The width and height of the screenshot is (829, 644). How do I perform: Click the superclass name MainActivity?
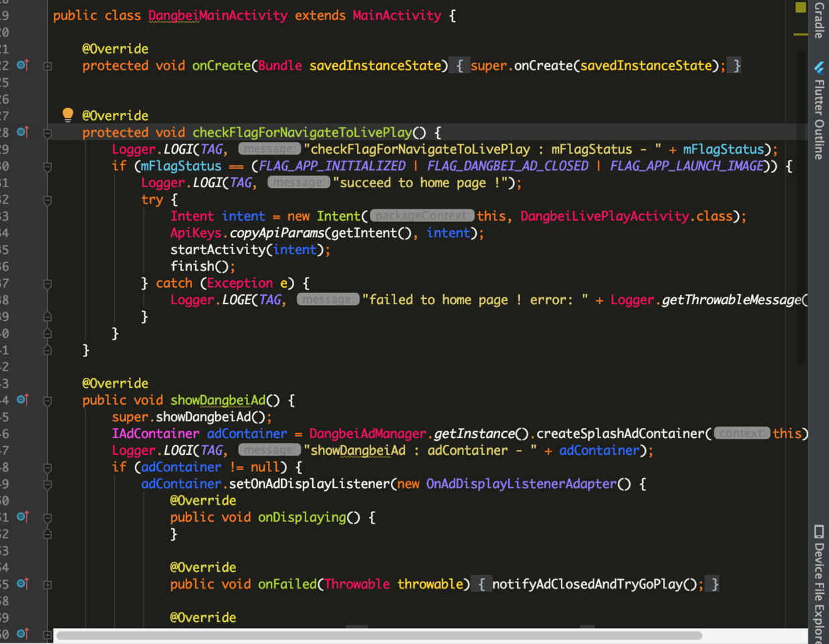(x=397, y=15)
